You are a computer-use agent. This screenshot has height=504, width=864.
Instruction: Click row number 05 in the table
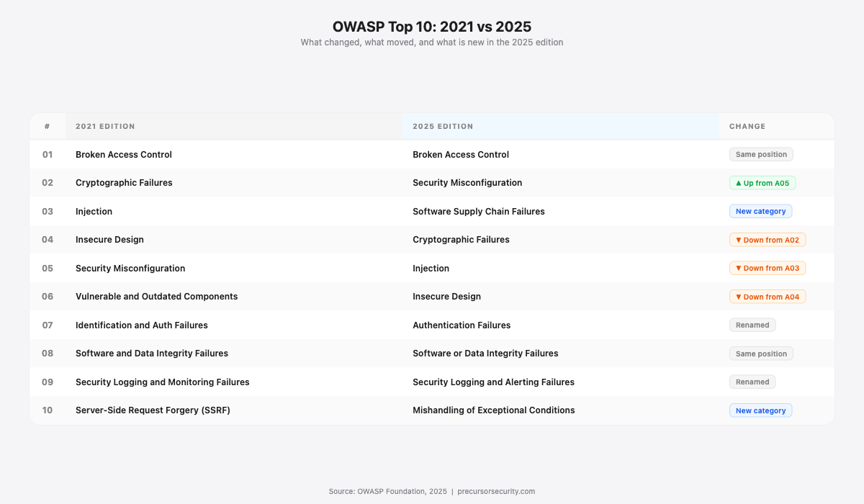point(48,268)
